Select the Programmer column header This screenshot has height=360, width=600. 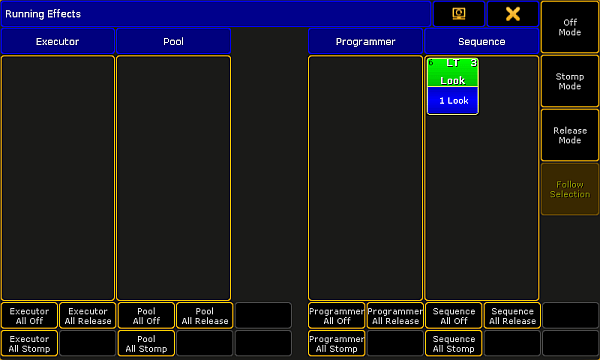point(365,41)
